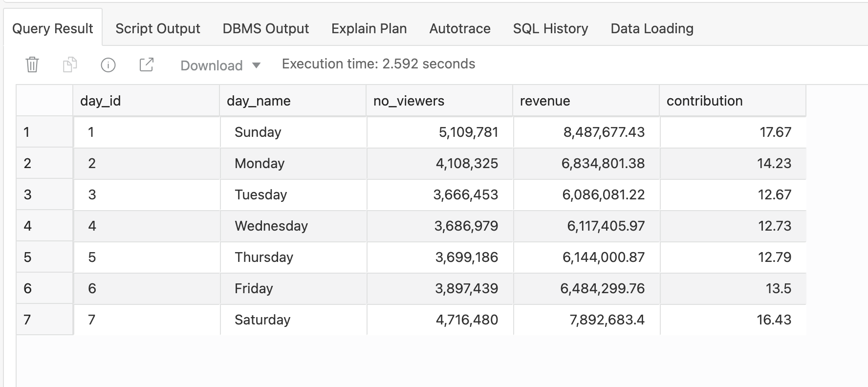Screen dimensions: 868x387
Task: Click the 8,487,677.43 revenue cell
Action: point(586,132)
